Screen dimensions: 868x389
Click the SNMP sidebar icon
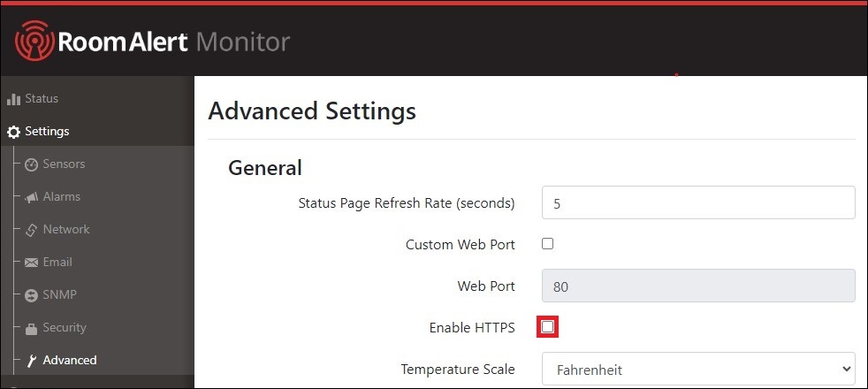(x=31, y=295)
